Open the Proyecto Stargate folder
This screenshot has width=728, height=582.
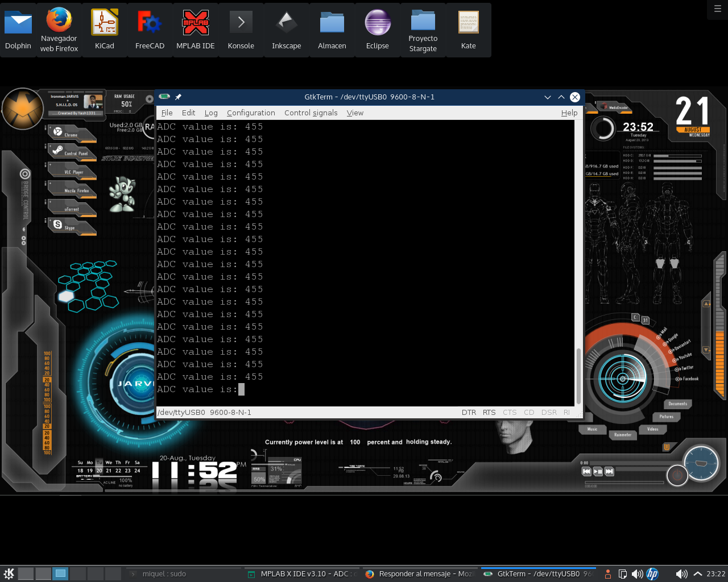(423, 30)
